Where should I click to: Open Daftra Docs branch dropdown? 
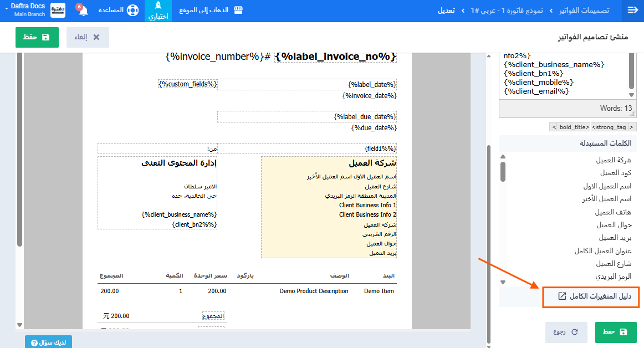pyautogui.click(x=27, y=11)
